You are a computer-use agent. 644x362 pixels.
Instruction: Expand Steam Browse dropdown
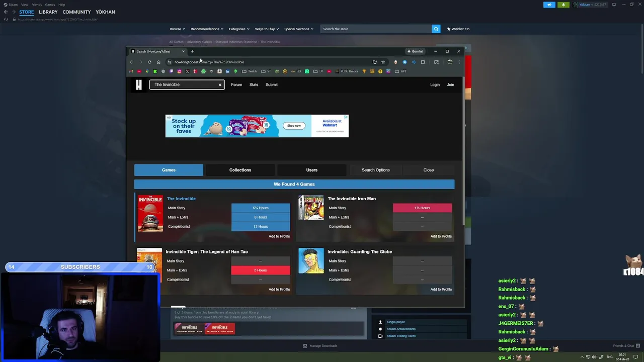177,29
